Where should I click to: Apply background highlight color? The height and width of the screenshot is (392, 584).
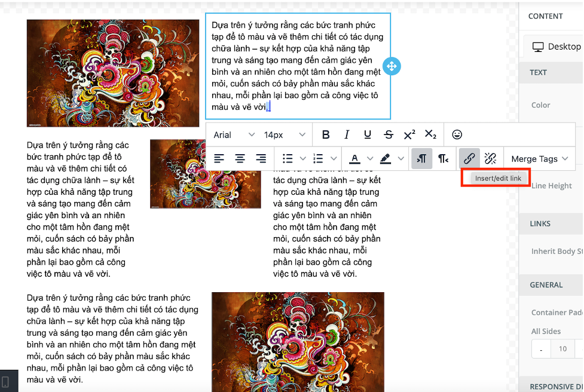click(x=386, y=159)
